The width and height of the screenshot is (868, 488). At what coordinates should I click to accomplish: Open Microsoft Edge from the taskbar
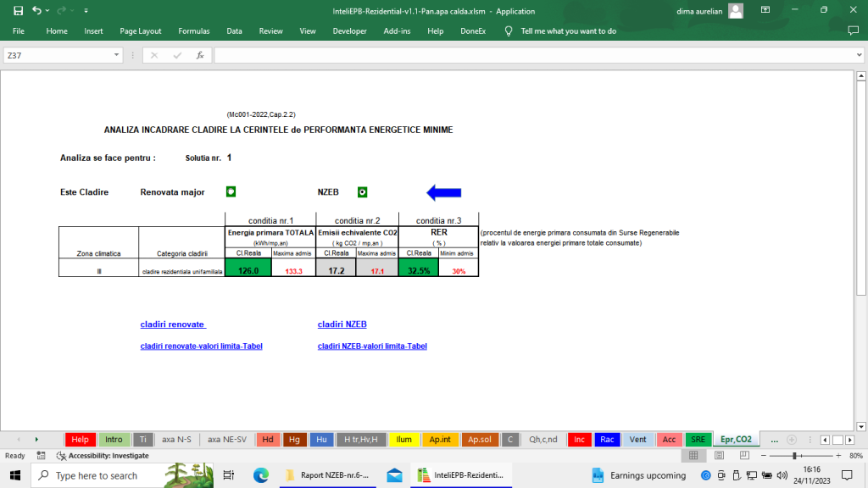(x=262, y=475)
